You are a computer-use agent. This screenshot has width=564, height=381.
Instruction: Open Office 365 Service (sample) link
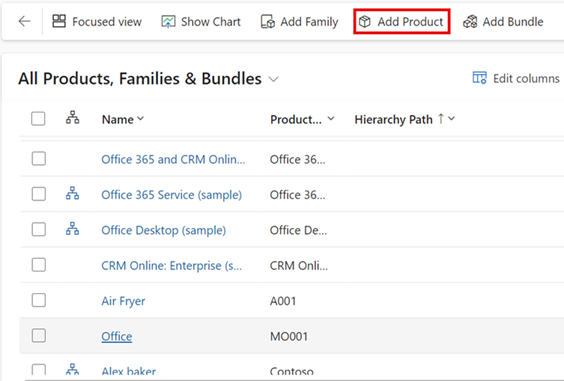[x=172, y=195]
